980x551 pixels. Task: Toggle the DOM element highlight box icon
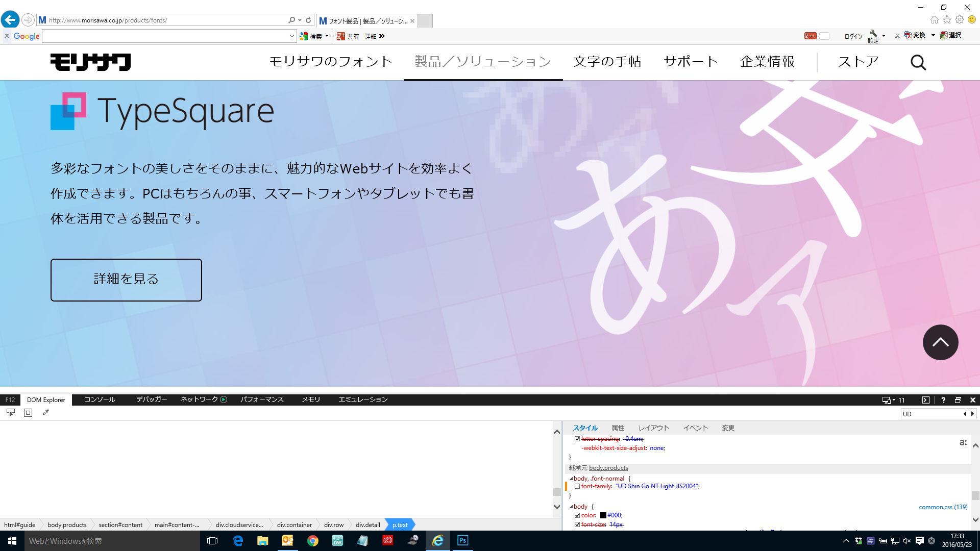pos(28,413)
